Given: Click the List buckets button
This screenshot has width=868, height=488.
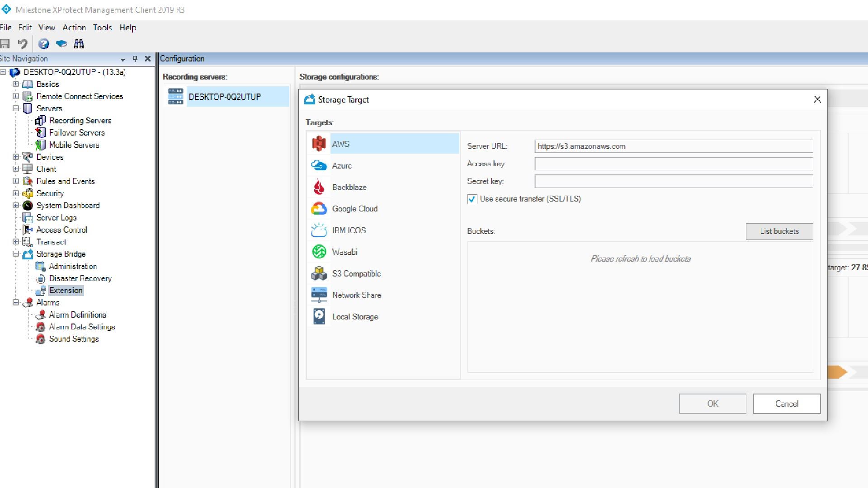Looking at the screenshot, I should click(x=779, y=231).
